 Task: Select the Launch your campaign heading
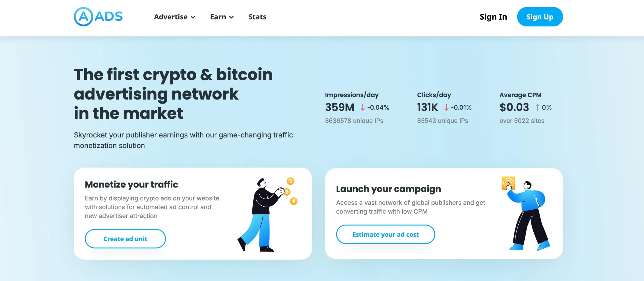pos(388,189)
